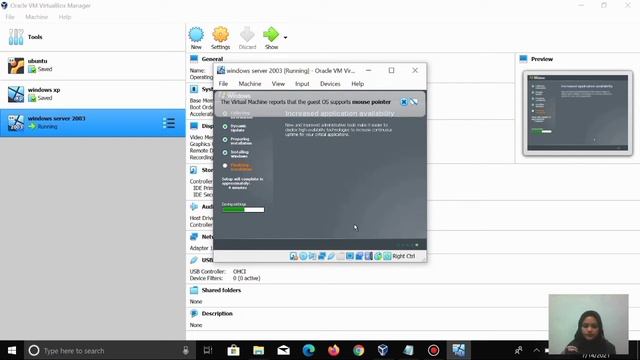This screenshot has width=640, height=360.
Task: Click the USB Controller OHCI text
Action: [x=218, y=271]
